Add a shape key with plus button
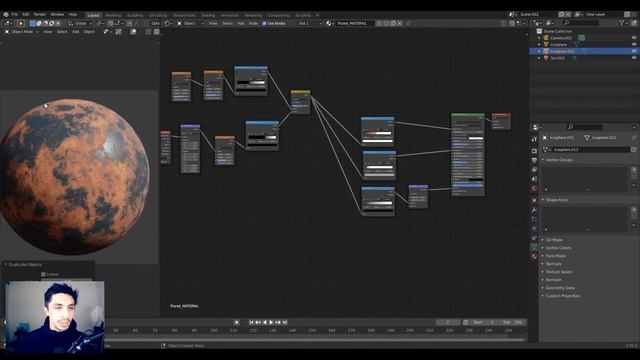This screenshot has width=640, height=360. (x=634, y=209)
